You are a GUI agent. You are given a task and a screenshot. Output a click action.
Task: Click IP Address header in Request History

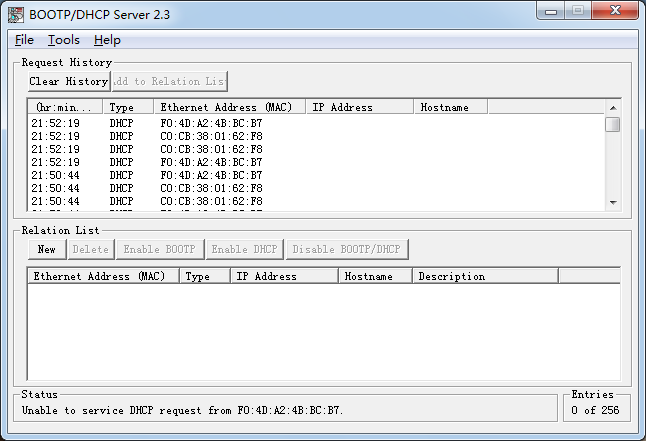click(x=359, y=107)
